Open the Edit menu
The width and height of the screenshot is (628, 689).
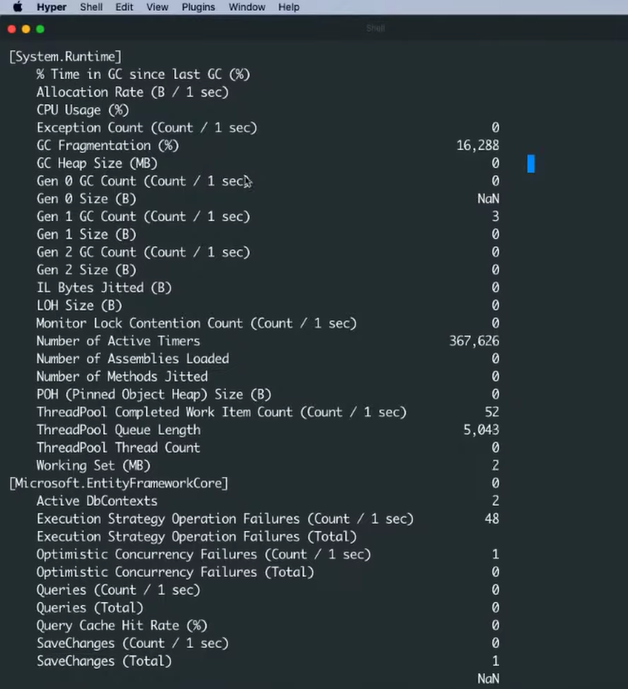point(124,7)
